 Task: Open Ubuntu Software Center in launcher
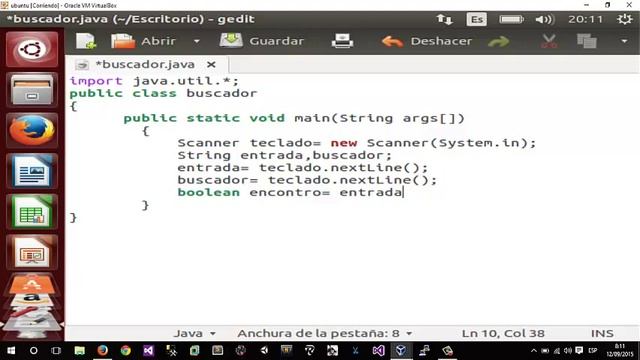click(x=32, y=284)
